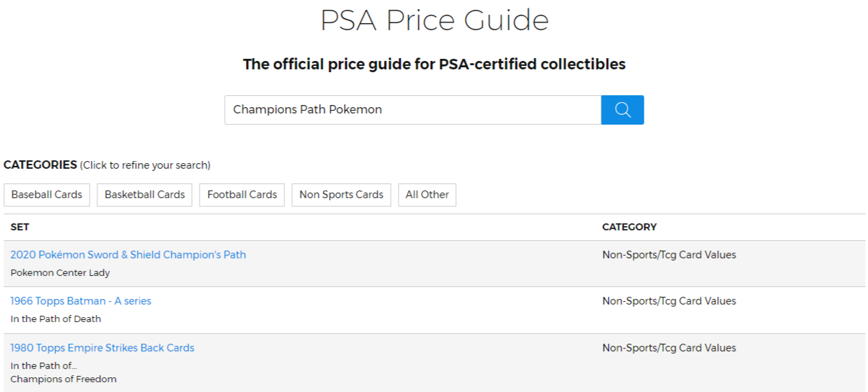Pick the All Other category filter
Image resolution: width=868 pixels, height=392 pixels.
tap(427, 195)
